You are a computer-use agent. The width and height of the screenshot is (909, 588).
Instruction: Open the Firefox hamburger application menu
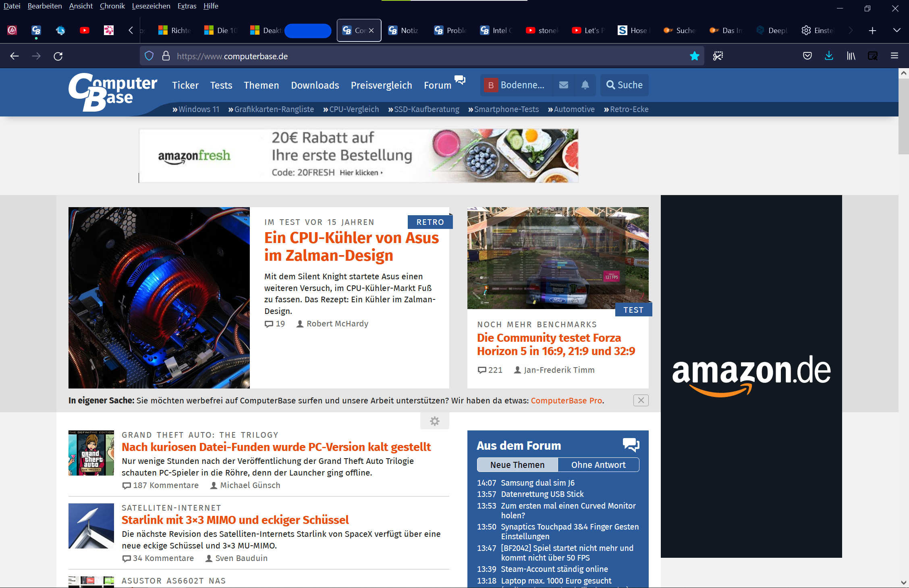(894, 56)
